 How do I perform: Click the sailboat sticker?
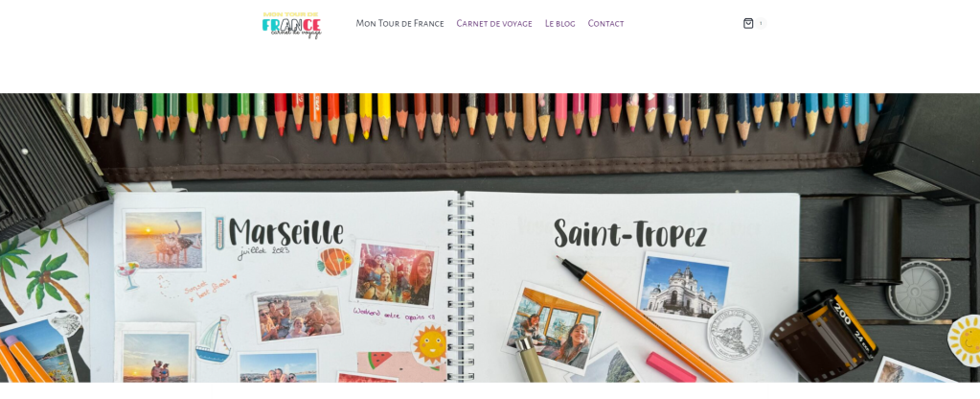pyautogui.click(x=213, y=340)
